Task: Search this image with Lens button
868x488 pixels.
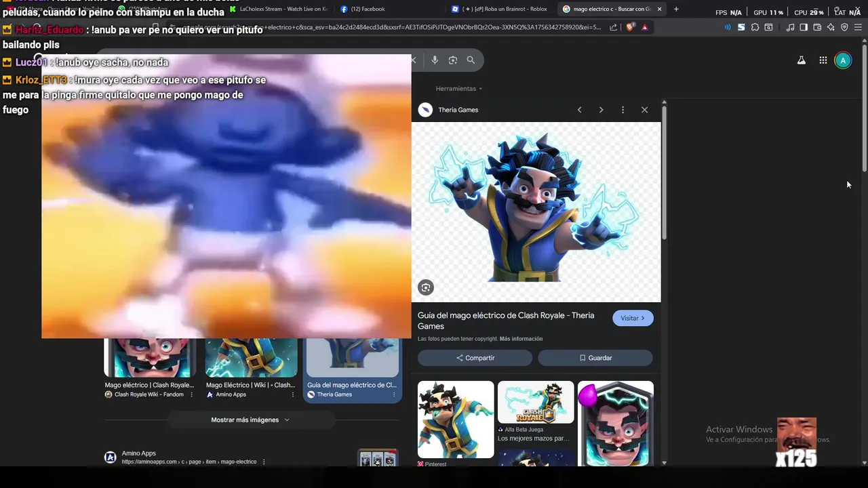Action: pyautogui.click(x=426, y=287)
